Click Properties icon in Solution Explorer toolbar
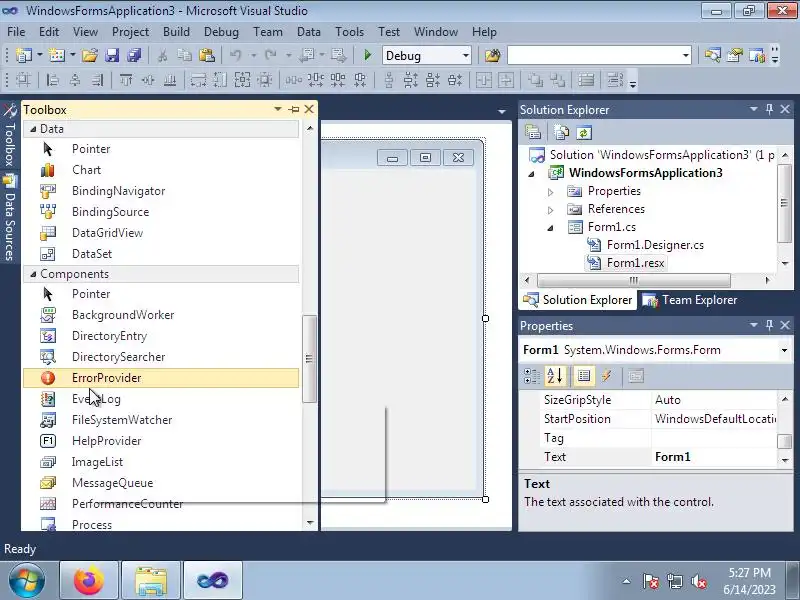This screenshot has height=600, width=800. point(533,133)
